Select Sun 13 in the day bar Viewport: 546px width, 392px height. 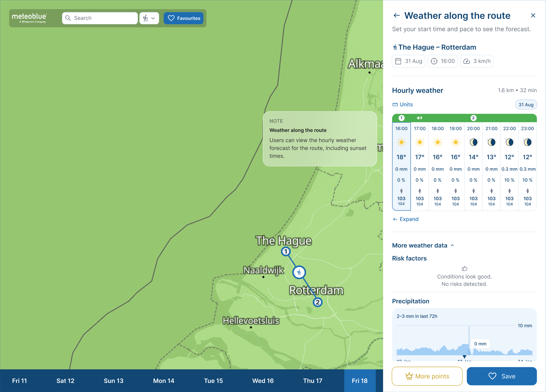pos(114,381)
